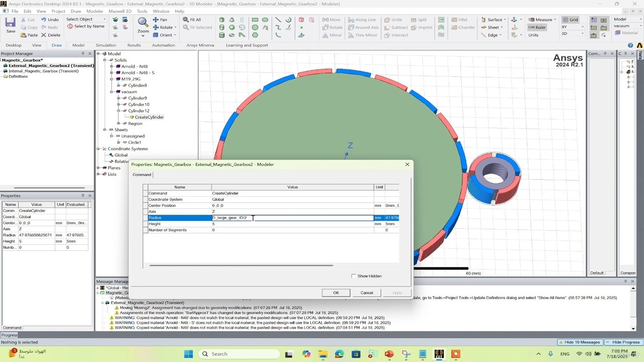644x362 pixels.
Task: Select the draw regular polygon tool
Action: tap(255, 35)
